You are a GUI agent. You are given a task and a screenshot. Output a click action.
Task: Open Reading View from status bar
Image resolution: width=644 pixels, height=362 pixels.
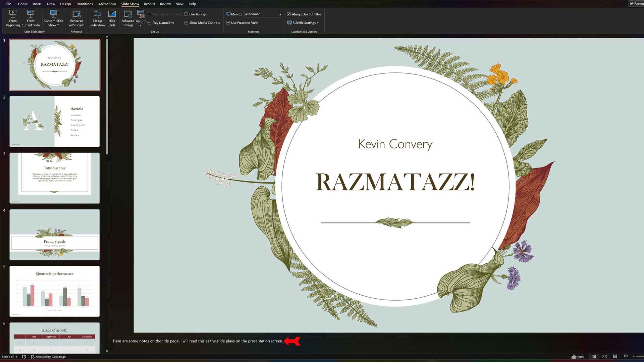pyautogui.click(x=615, y=357)
